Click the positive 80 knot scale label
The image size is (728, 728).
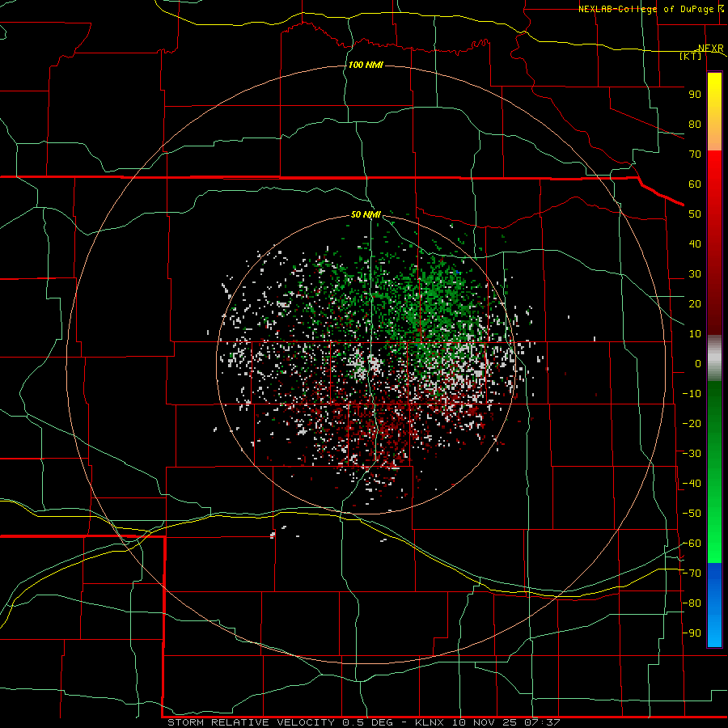695,125
